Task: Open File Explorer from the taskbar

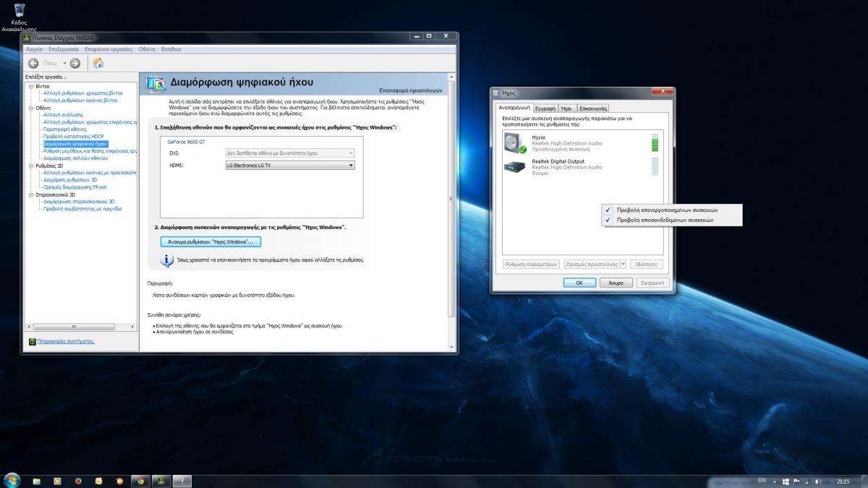Action: (37, 481)
